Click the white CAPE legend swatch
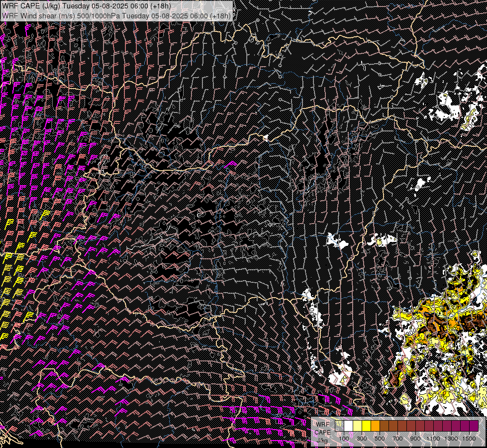 pos(349,426)
